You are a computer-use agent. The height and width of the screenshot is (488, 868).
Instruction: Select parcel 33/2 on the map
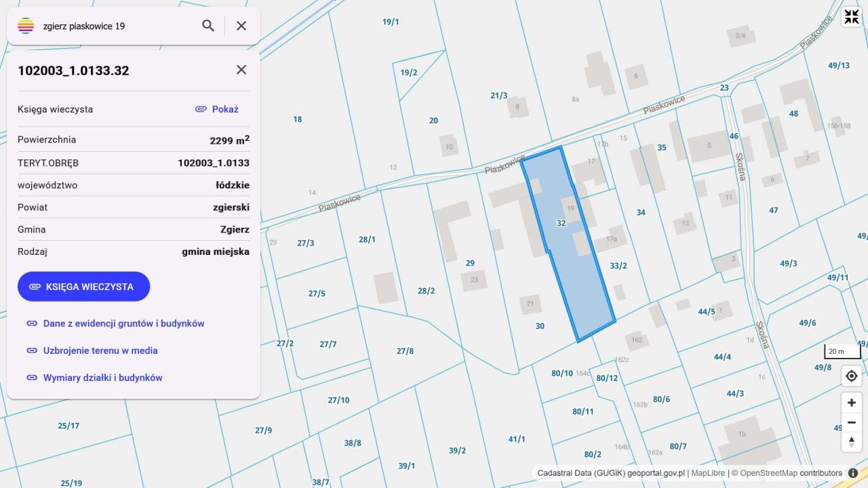point(618,266)
